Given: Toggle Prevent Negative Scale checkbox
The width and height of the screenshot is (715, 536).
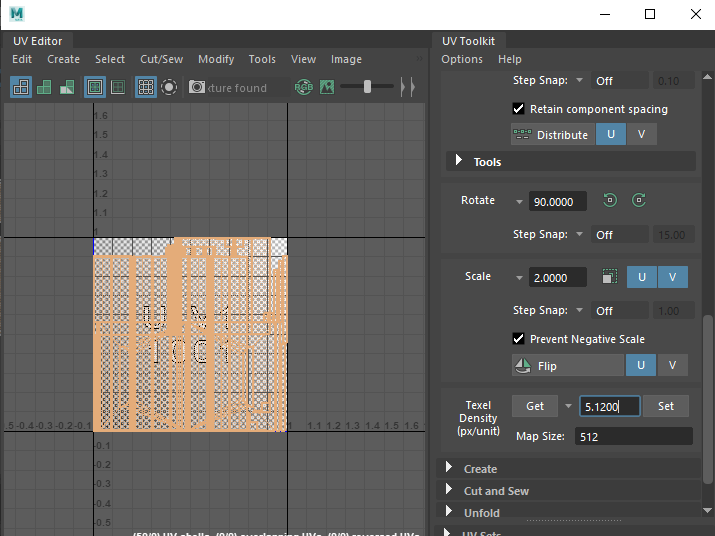Looking at the screenshot, I should point(518,339).
